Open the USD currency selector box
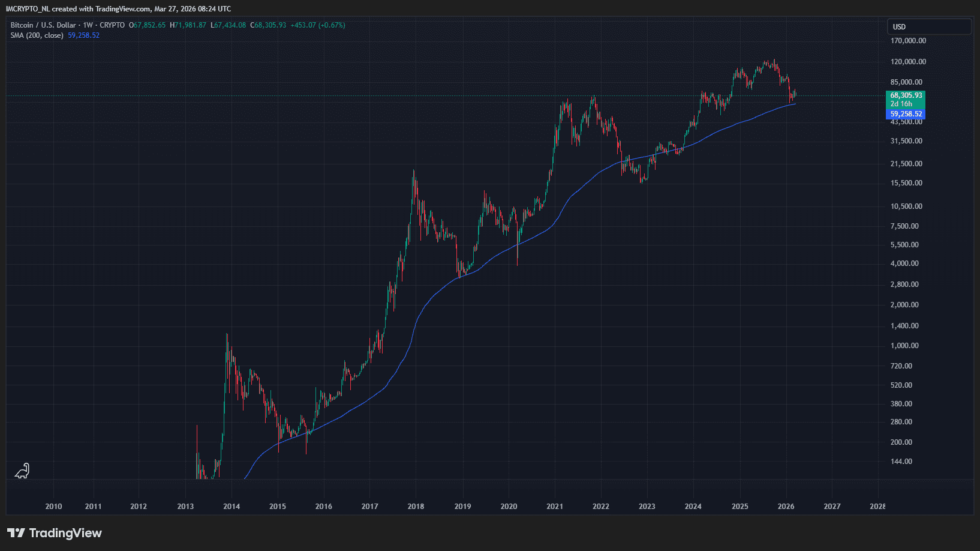This screenshot has width=980, height=551. (x=928, y=26)
